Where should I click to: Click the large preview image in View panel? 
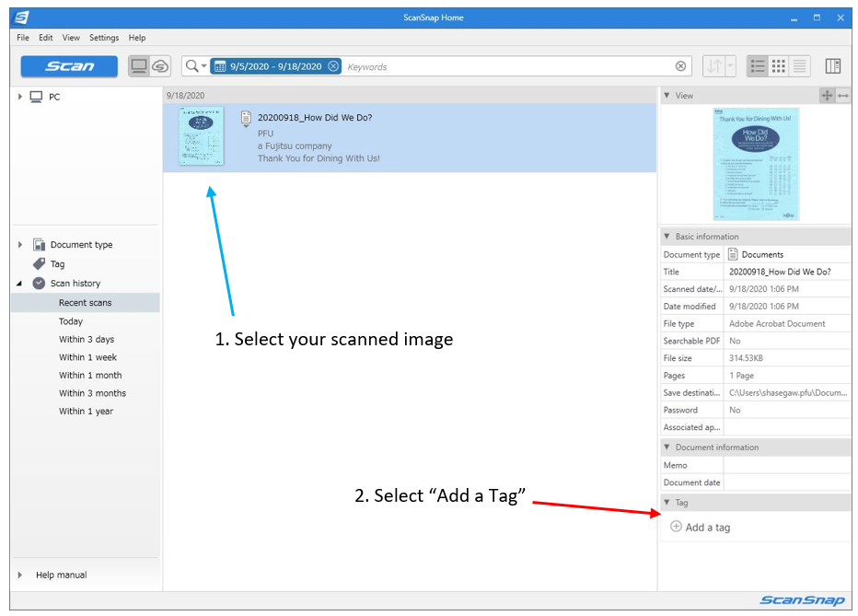click(756, 164)
